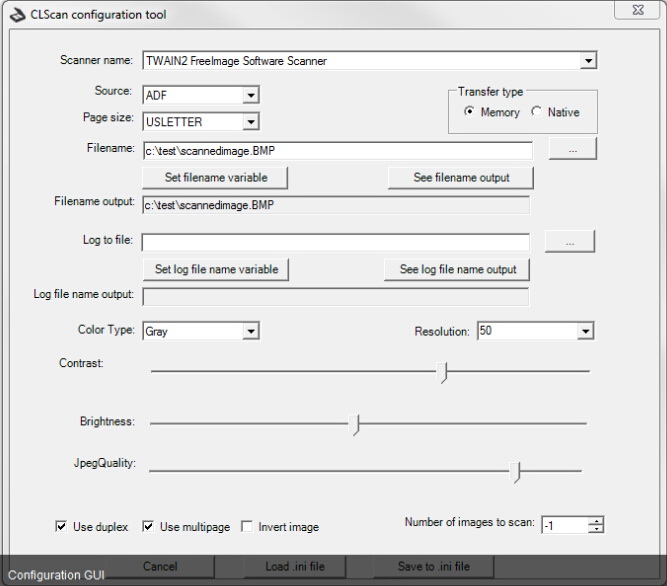Click the Number of images to scan field
Image resolution: width=667 pixels, height=586 pixels.
(565, 525)
